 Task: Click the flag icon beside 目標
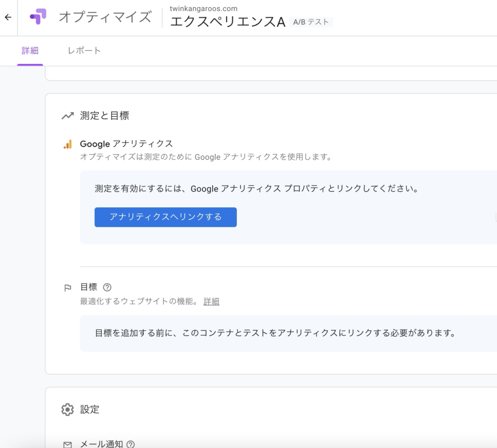67,288
